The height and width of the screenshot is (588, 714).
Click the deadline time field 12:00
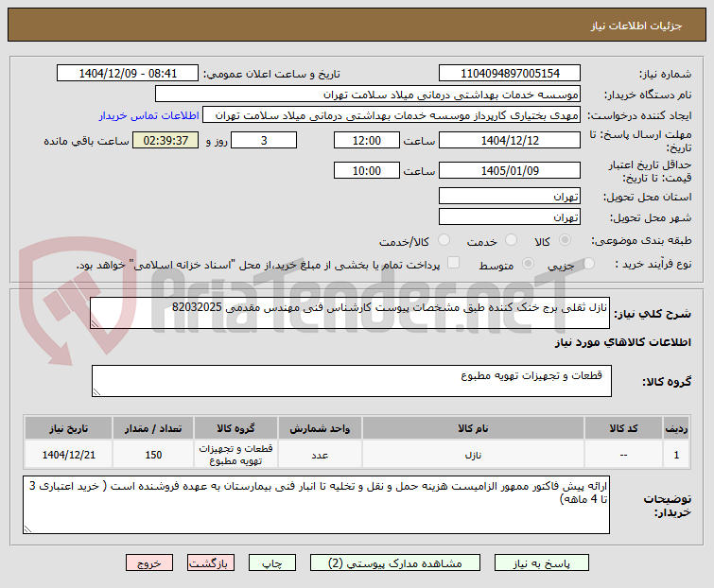[367, 140]
